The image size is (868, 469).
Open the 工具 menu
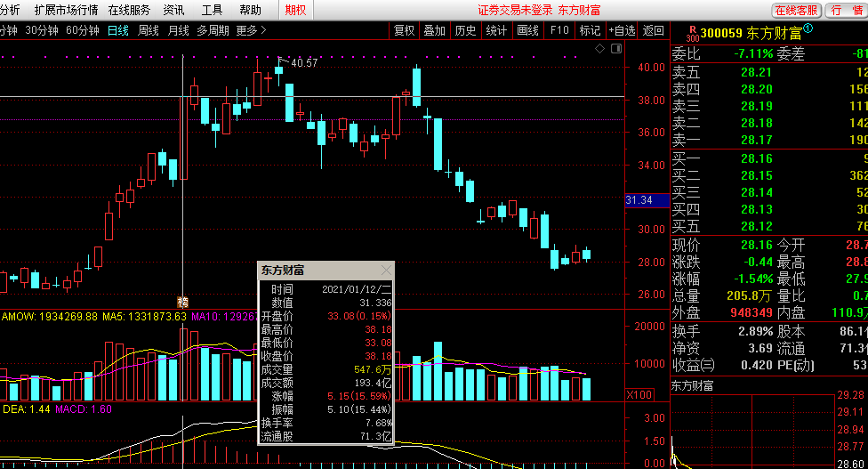212,10
